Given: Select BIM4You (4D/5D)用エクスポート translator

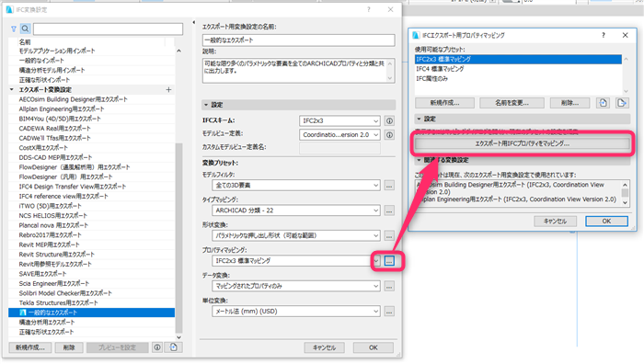Looking at the screenshot, I should (92, 119).
